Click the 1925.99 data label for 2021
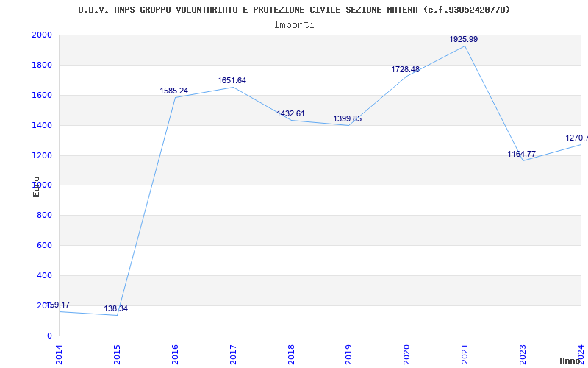The width and height of the screenshot is (588, 368). pos(464,39)
